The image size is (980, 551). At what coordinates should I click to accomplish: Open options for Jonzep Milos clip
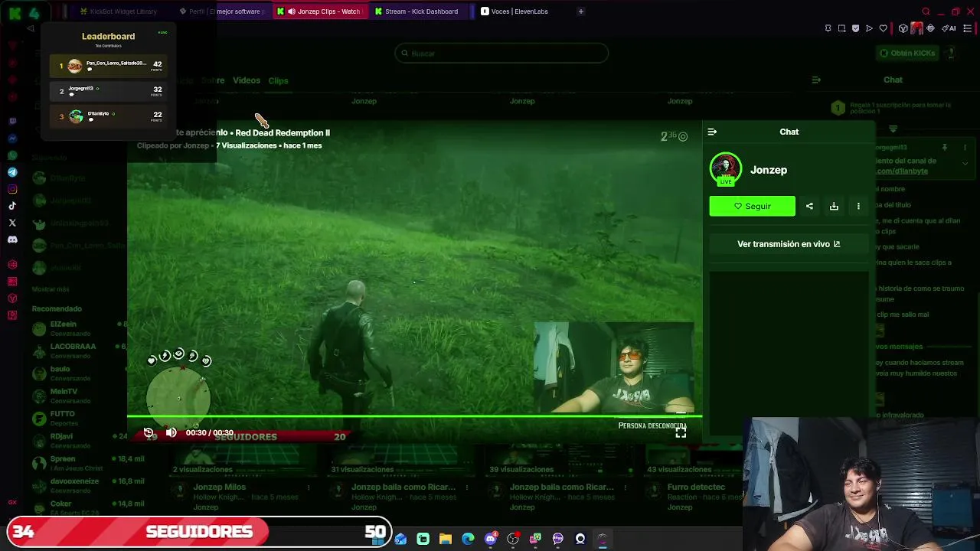coord(309,487)
